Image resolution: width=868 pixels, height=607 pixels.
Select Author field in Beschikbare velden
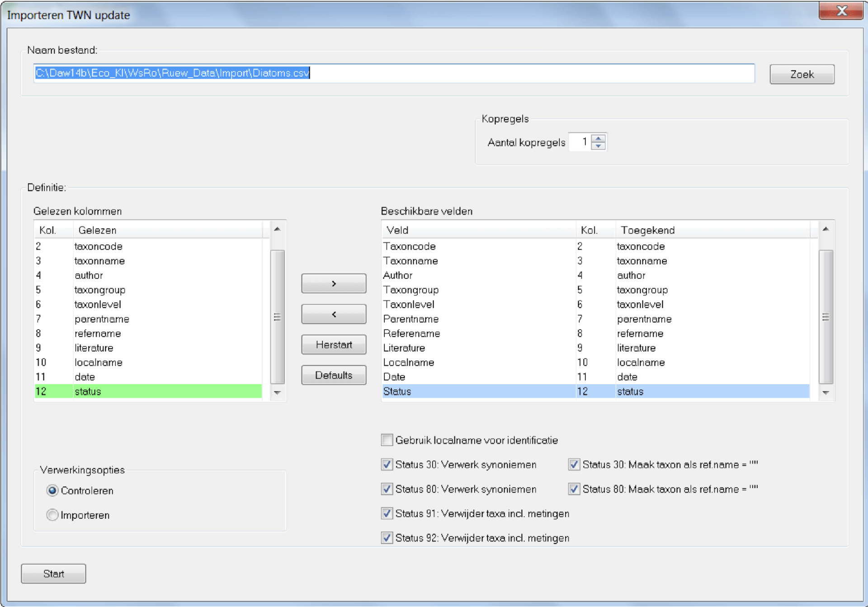596,275
